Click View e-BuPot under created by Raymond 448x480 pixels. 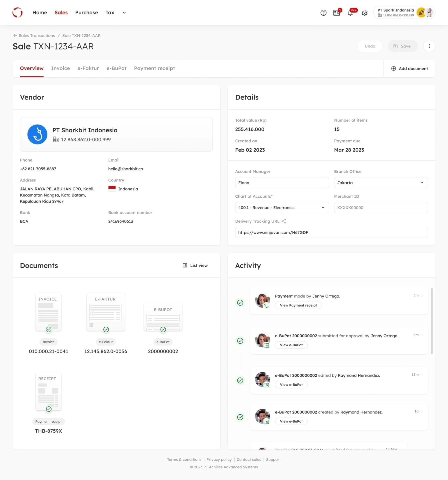click(291, 421)
